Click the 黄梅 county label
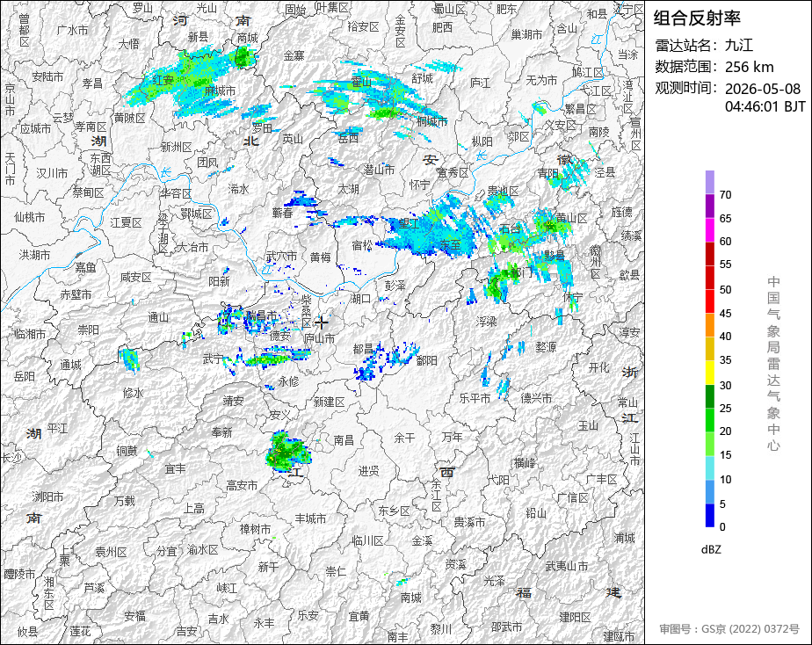The width and height of the screenshot is (812, 645). tap(320, 257)
